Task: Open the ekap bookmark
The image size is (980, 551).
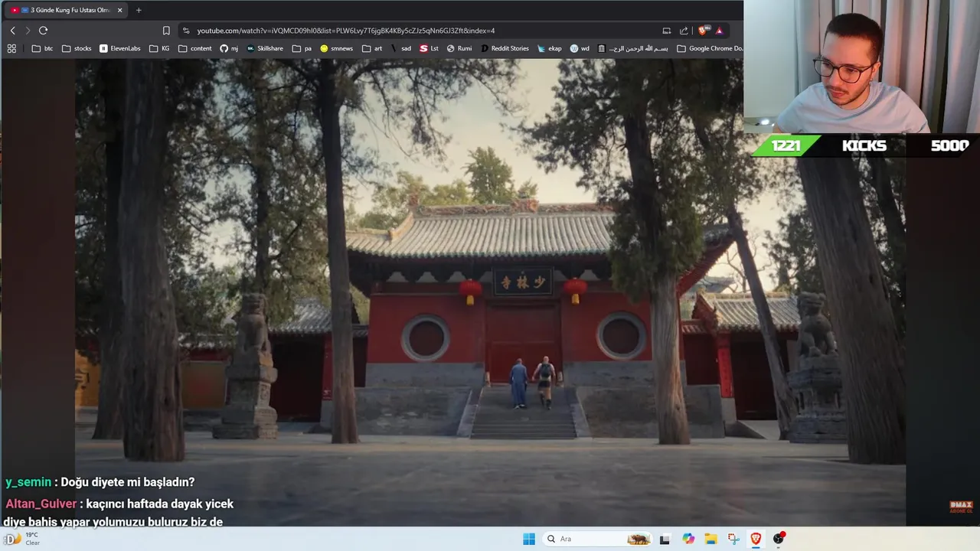Action: pos(549,48)
